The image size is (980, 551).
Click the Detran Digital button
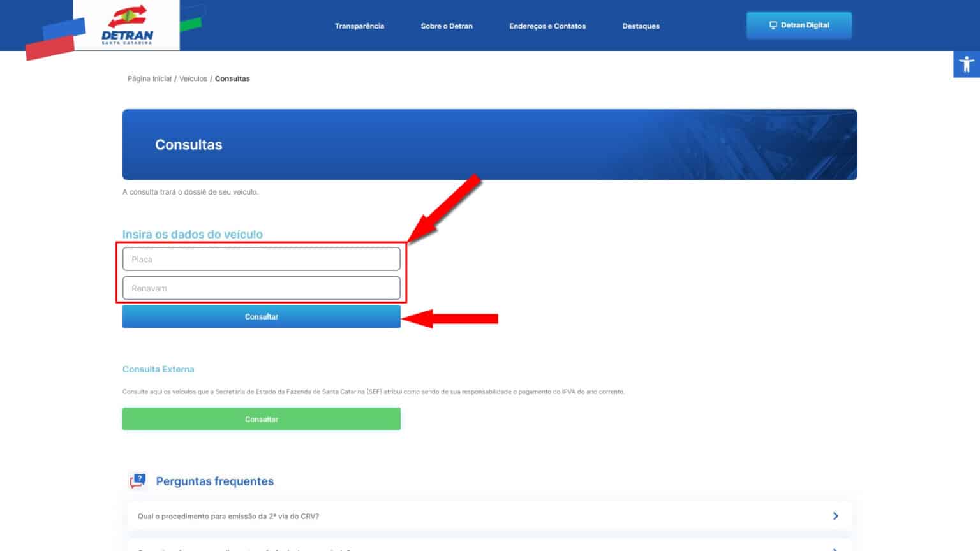(x=799, y=26)
